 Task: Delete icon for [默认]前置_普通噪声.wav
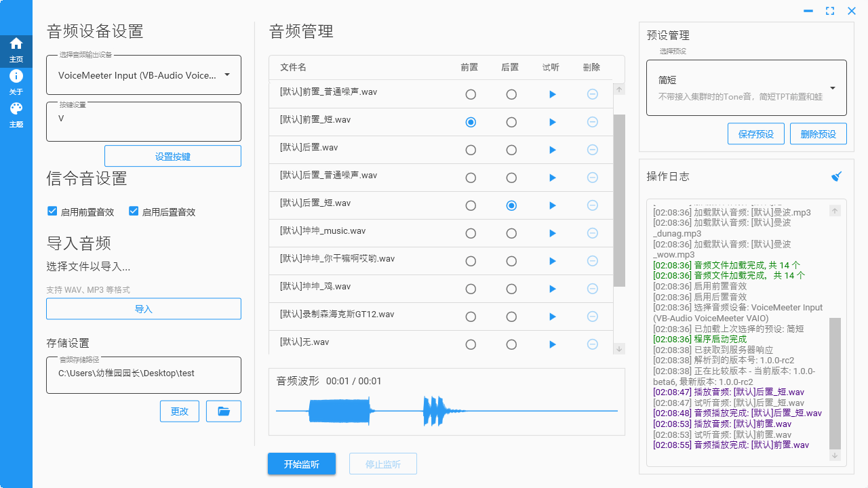tap(592, 94)
